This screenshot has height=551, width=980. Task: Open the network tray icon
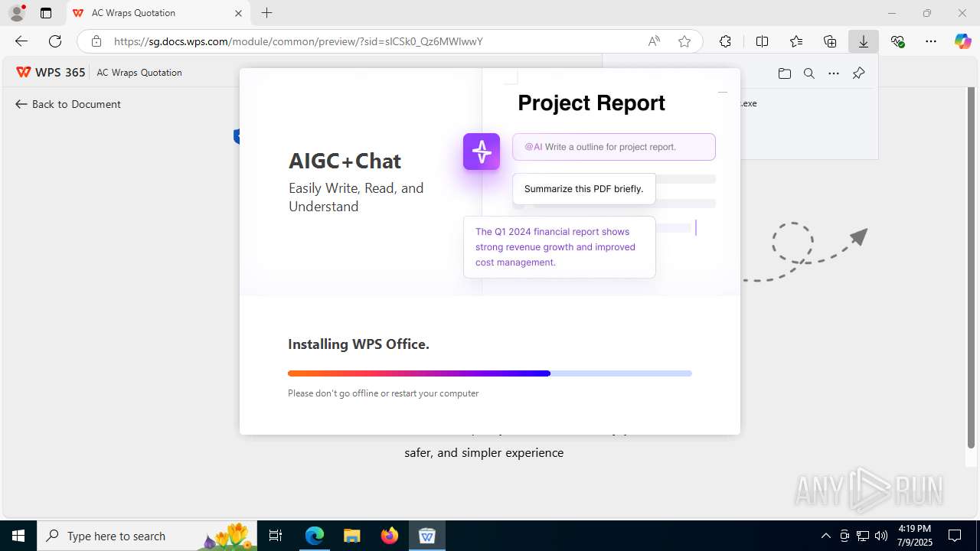tap(863, 536)
